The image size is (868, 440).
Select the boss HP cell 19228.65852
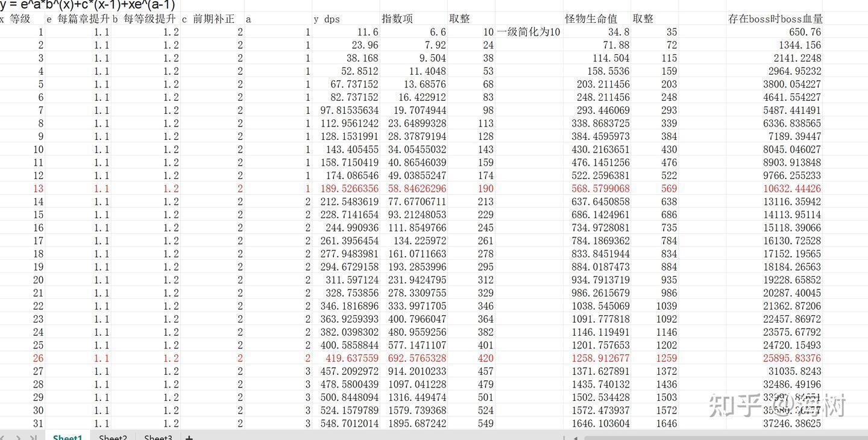775,280
